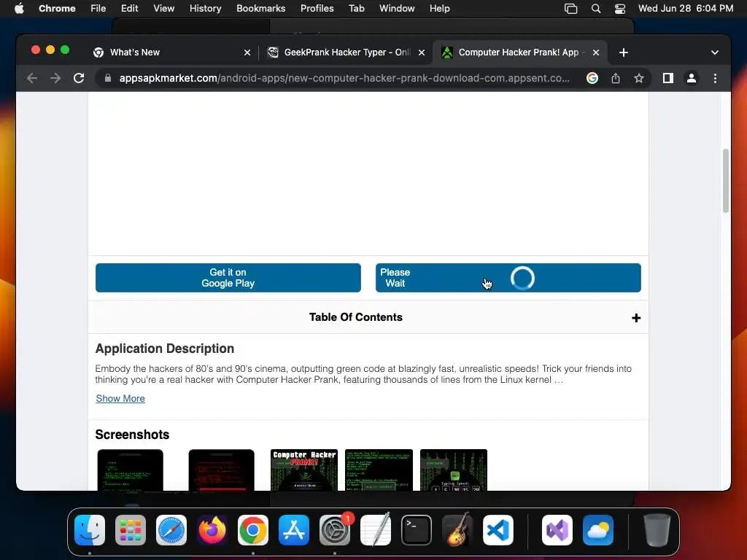Screen dimensions: 747x560
Task: Open the Apple menu
Action: tap(18, 9)
